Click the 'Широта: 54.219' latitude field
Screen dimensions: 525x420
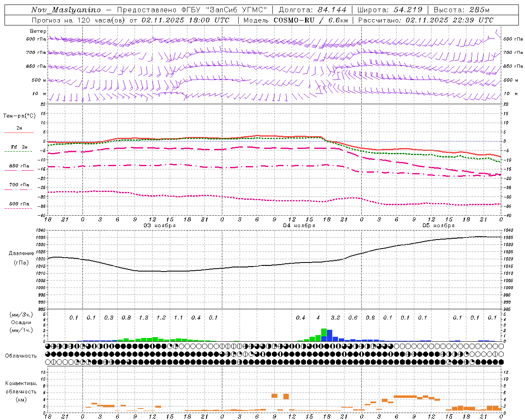[390, 10]
